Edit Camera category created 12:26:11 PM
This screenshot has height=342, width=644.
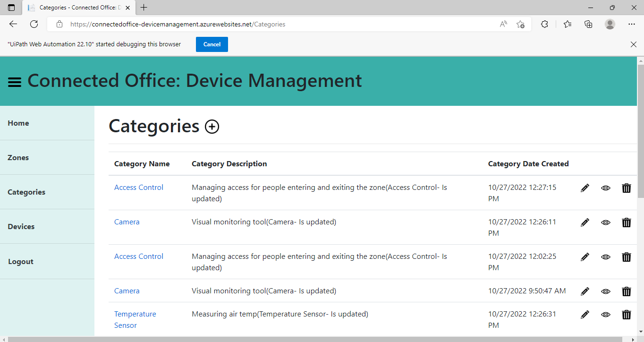(585, 222)
